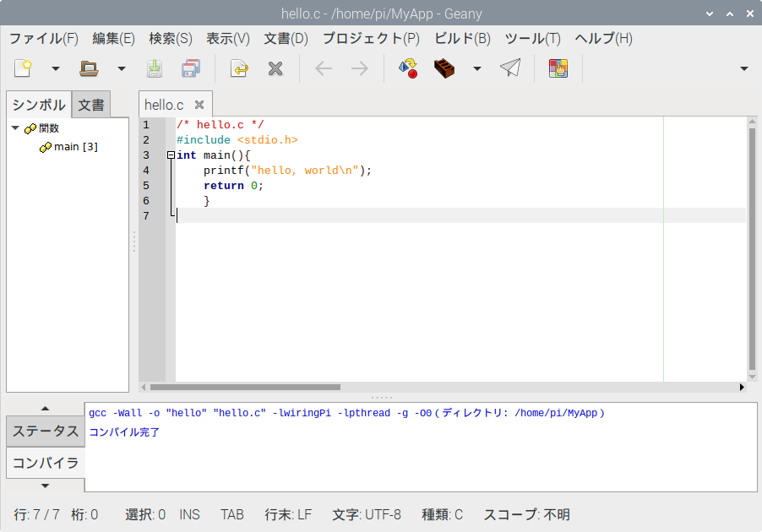Expand recent files dropdown arrow
Image resolution: width=762 pixels, height=532 pixels.
click(x=122, y=68)
